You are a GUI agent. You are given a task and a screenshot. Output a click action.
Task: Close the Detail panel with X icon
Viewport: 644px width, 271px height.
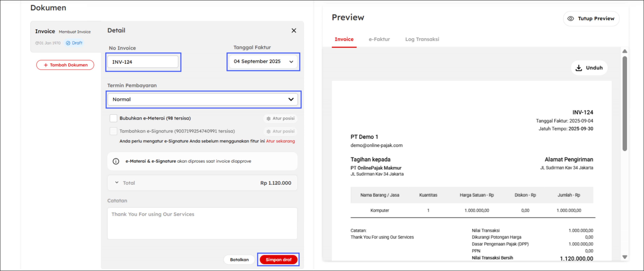(294, 31)
